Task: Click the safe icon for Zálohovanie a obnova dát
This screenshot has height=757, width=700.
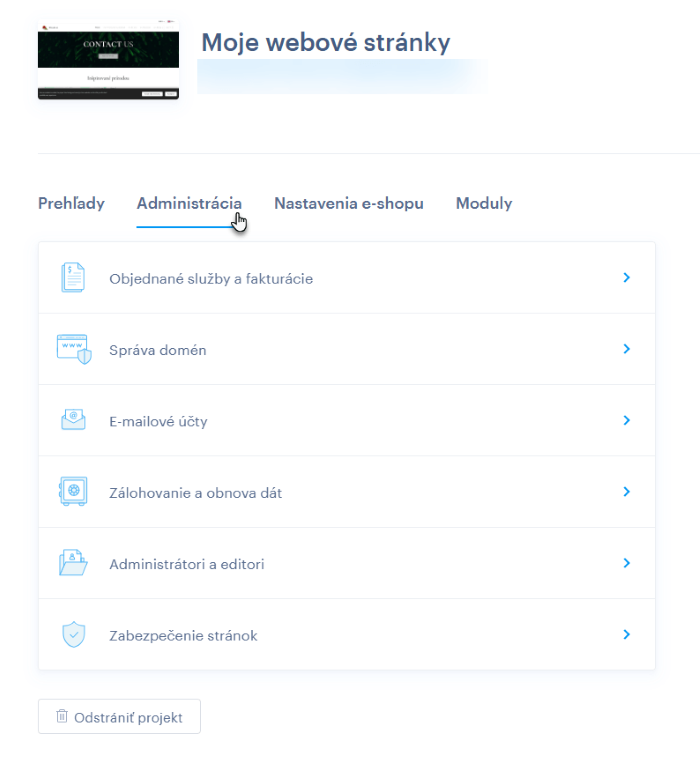Action: point(73,491)
